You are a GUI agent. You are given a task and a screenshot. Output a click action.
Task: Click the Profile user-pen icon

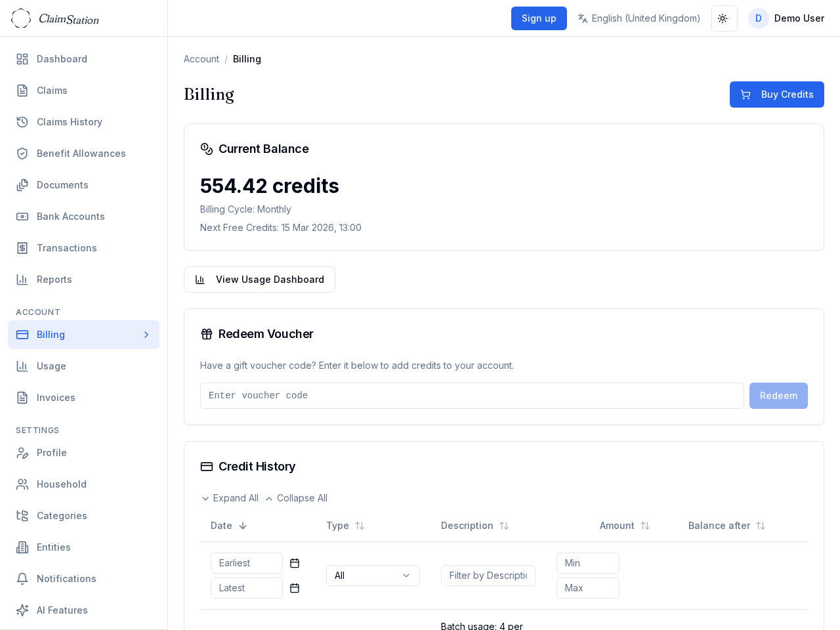(22, 453)
